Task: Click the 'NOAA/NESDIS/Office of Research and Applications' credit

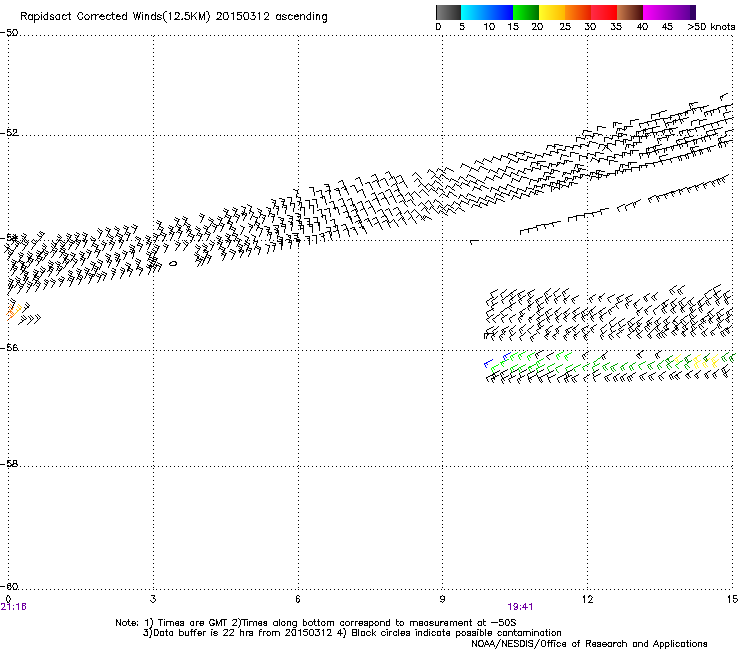Action: click(x=589, y=644)
